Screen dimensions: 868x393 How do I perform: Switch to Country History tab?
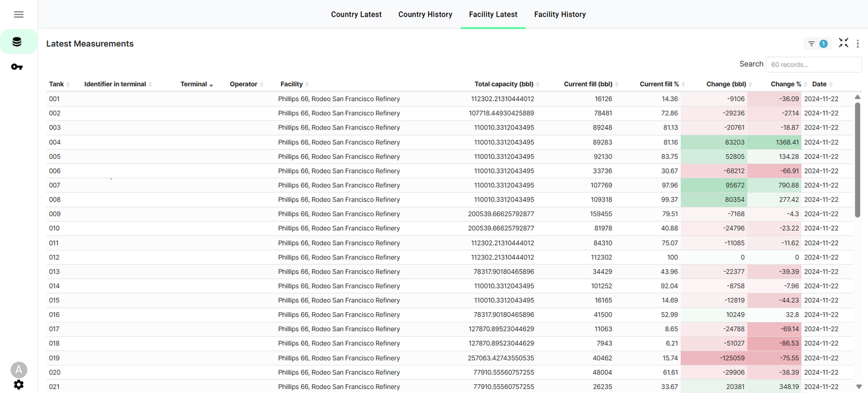click(425, 15)
